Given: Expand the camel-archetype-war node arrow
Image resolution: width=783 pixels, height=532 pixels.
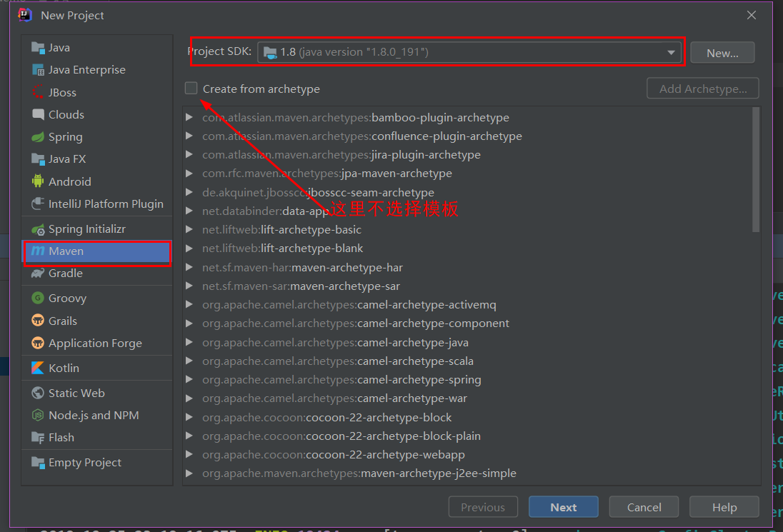Looking at the screenshot, I should pyautogui.click(x=189, y=398).
